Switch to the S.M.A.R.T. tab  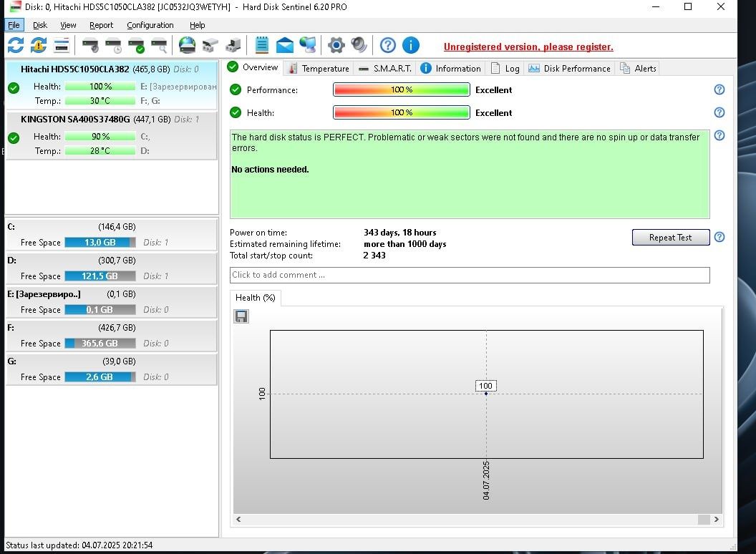click(385, 69)
